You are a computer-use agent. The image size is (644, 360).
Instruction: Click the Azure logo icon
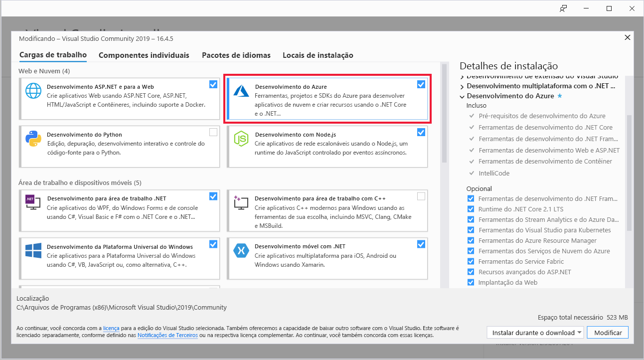(x=241, y=91)
